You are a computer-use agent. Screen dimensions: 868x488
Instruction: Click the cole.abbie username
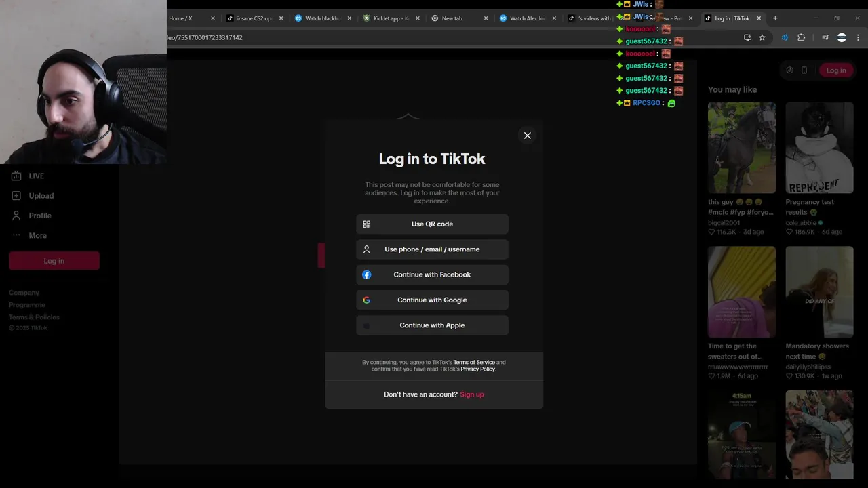click(801, 222)
